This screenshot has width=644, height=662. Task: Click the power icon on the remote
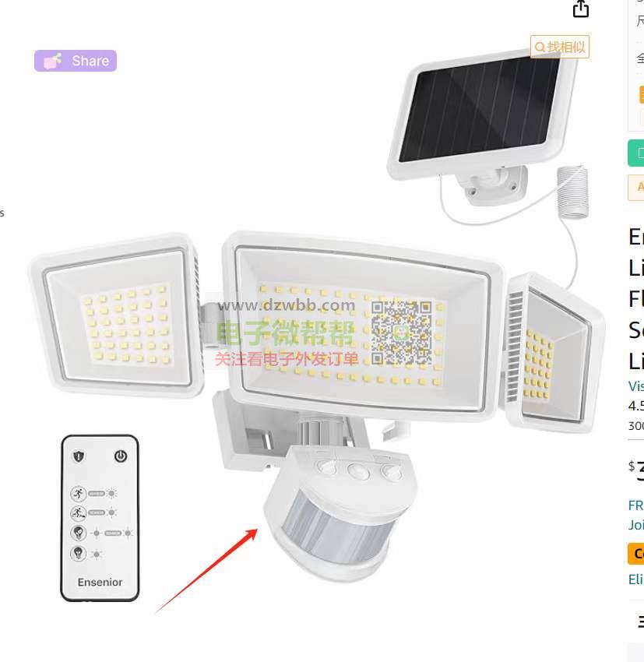pyautogui.click(x=121, y=456)
